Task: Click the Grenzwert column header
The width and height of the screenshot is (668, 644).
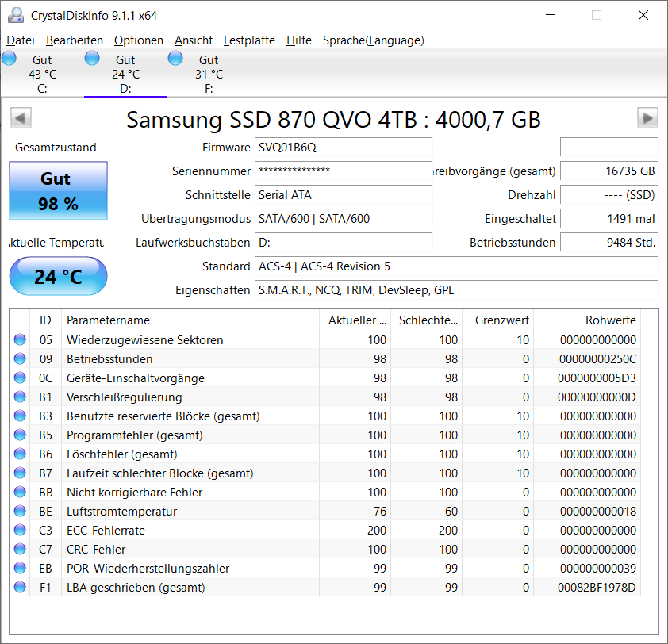Action: 498,320
